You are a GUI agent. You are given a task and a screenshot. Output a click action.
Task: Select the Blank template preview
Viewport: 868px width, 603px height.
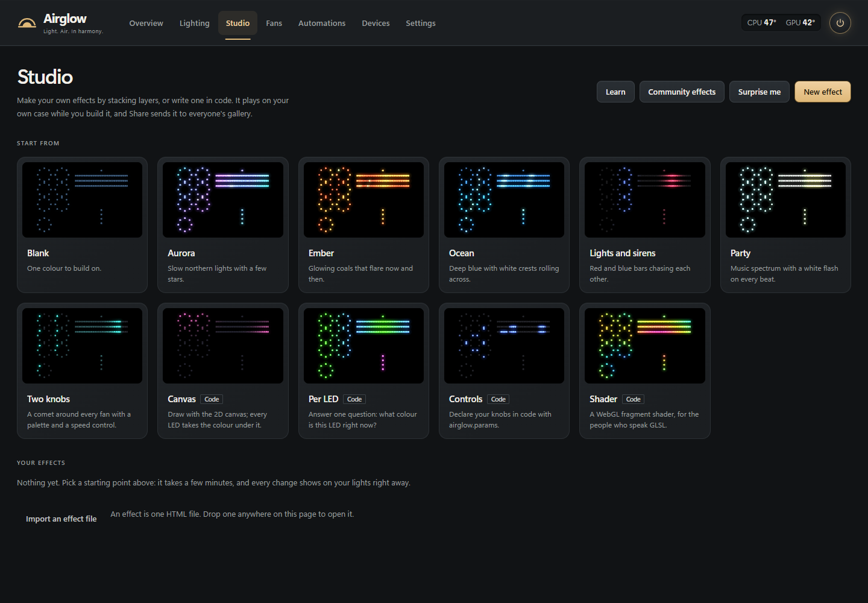[83, 200]
